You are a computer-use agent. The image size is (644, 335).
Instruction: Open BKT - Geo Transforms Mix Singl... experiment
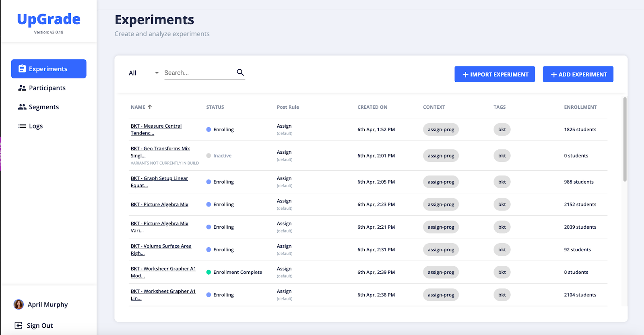[160, 152]
